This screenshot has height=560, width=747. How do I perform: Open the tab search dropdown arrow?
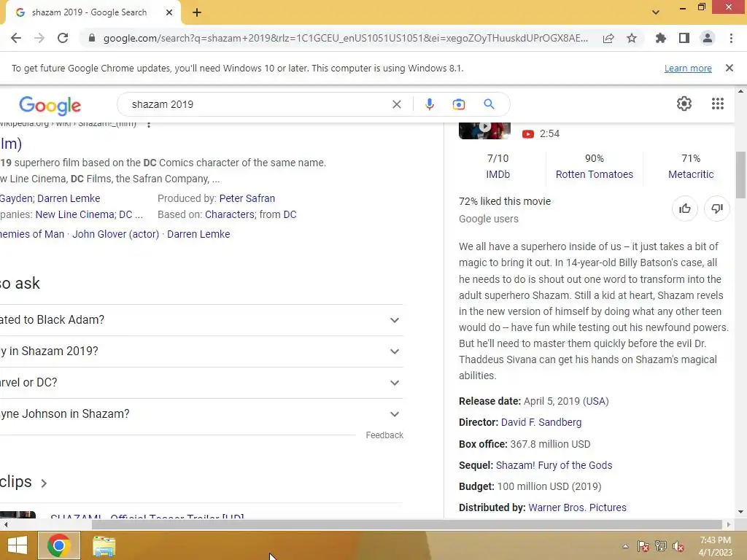[656, 12]
